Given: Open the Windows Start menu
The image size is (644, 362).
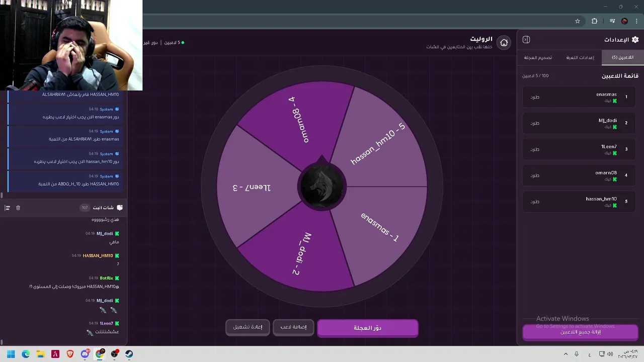Looking at the screenshot, I should coord(11,354).
